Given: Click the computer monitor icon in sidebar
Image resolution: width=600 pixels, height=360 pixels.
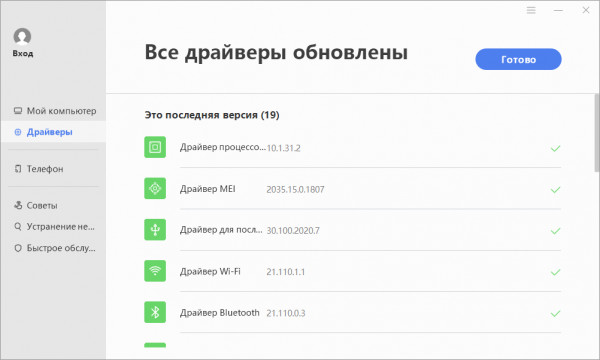Looking at the screenshot, I should (x=18, y=111).
